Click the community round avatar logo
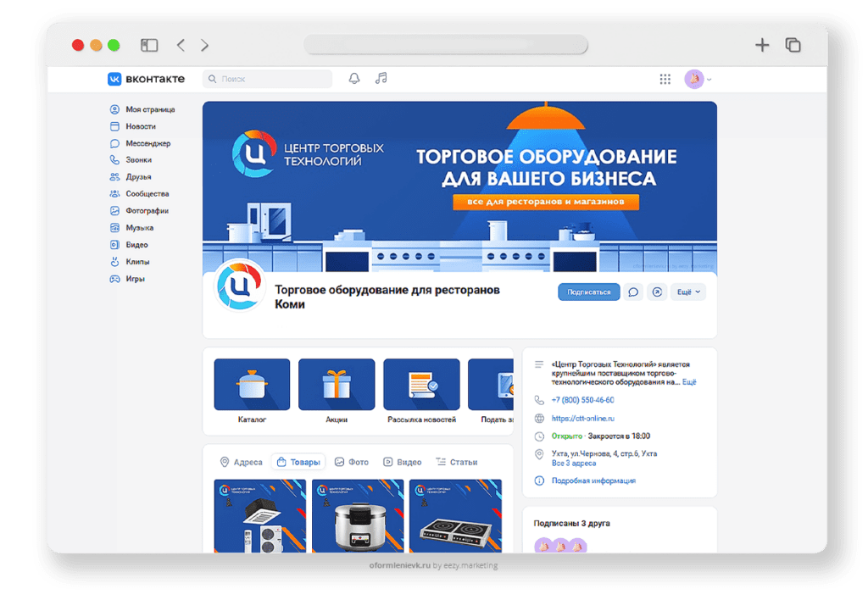Image resolution: width=868 pixels, height=600 pixels. click(239, 286)
